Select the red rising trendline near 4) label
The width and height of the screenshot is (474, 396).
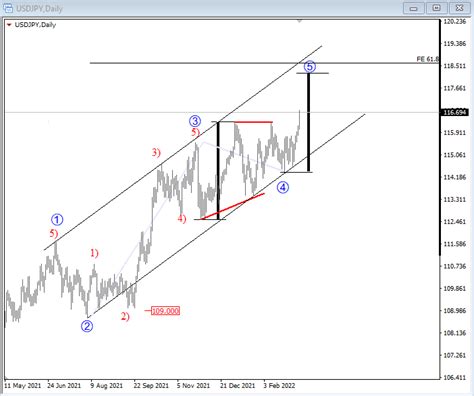(x=233, y=206)
